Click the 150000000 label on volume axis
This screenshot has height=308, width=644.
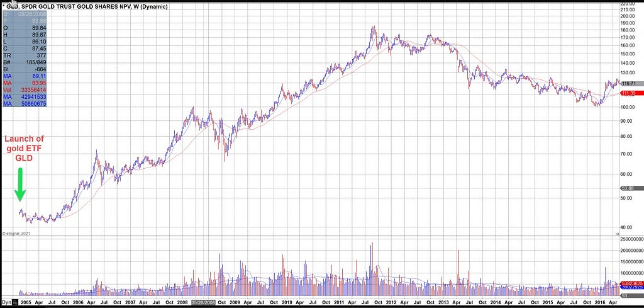tap(631, 262)
